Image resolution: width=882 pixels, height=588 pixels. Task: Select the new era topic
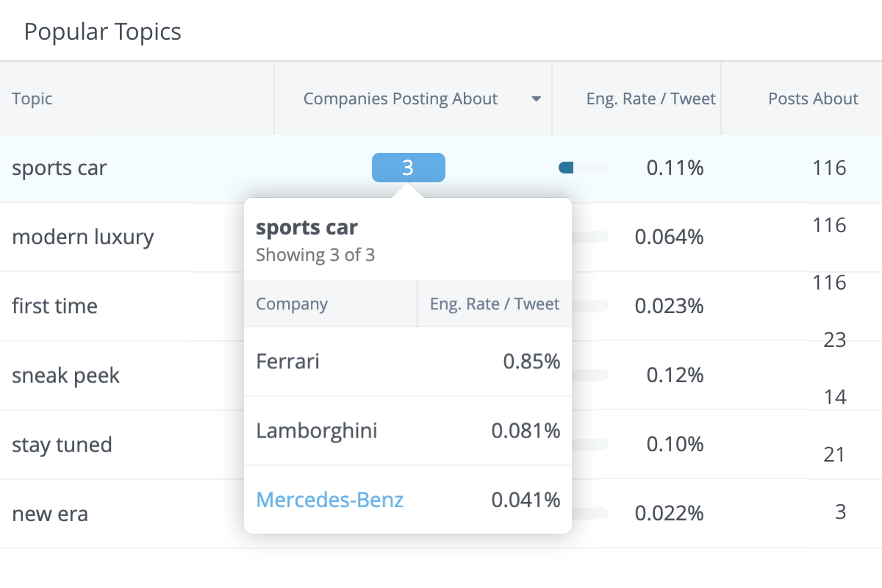coord(50,514)
